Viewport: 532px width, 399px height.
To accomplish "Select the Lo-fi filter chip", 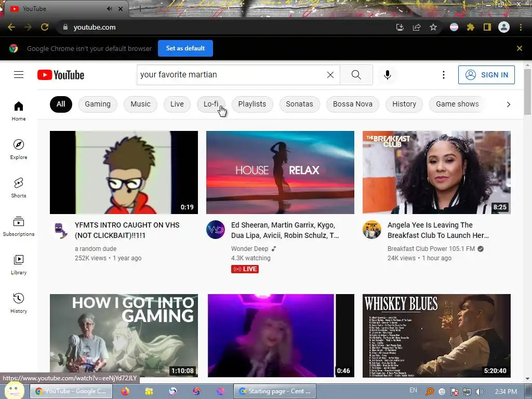I will [x=211, y=104].
